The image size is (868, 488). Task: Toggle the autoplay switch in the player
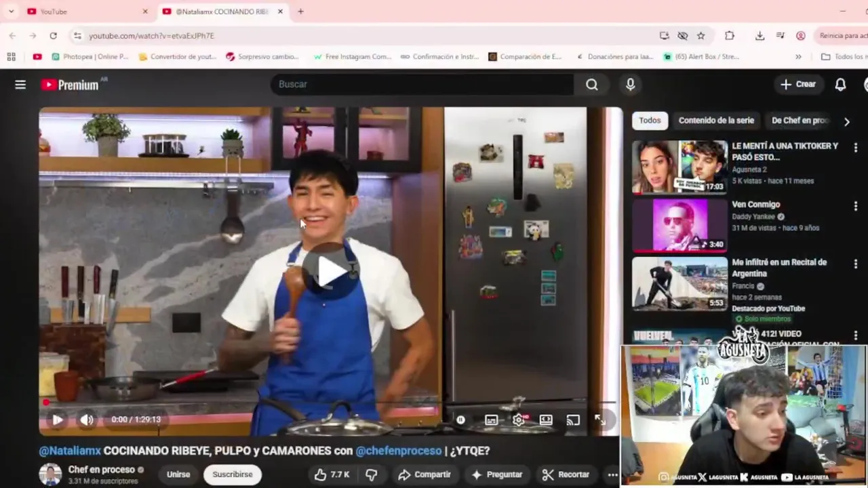point(460,420)
